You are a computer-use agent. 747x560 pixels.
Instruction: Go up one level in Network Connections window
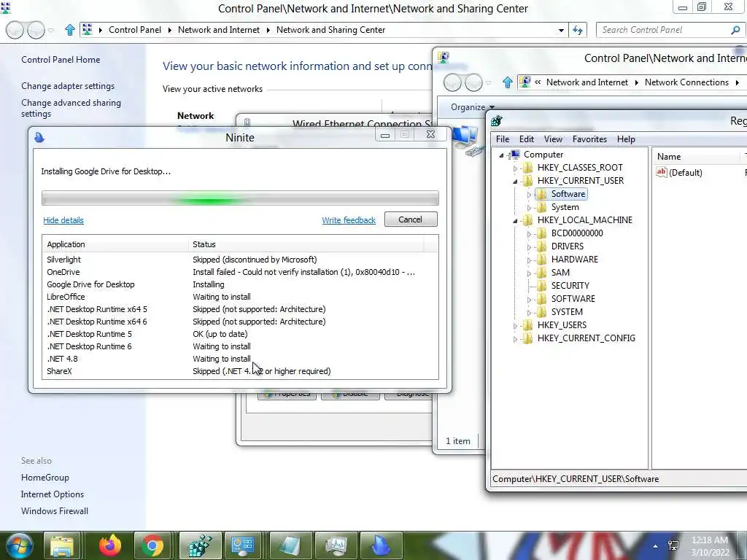pyautogui.click(x=508, y=82)
